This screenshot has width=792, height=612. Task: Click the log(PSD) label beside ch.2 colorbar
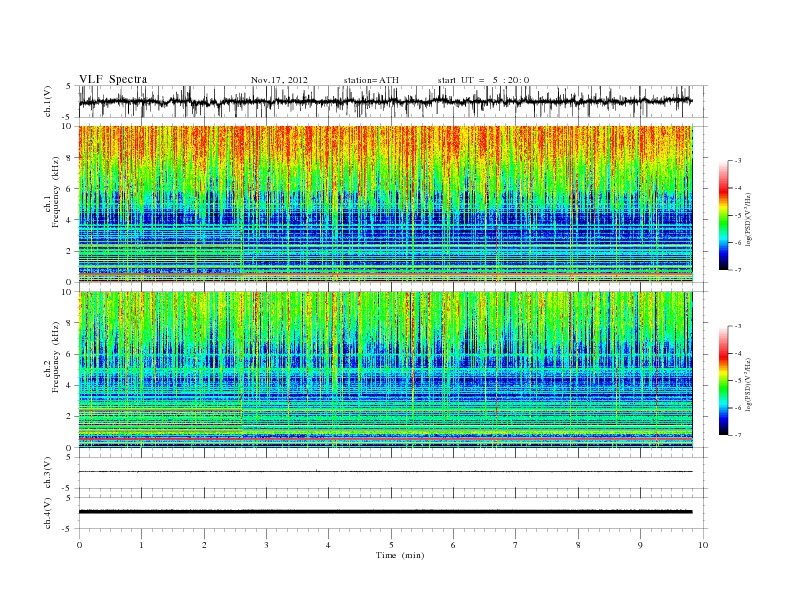coord(751,385)
